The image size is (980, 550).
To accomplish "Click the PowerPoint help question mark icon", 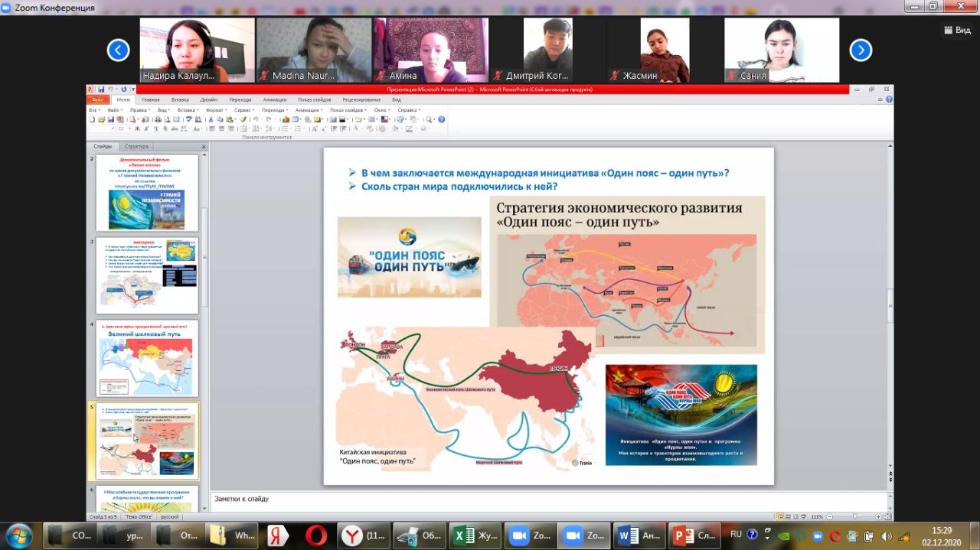I will click(441, 119).
